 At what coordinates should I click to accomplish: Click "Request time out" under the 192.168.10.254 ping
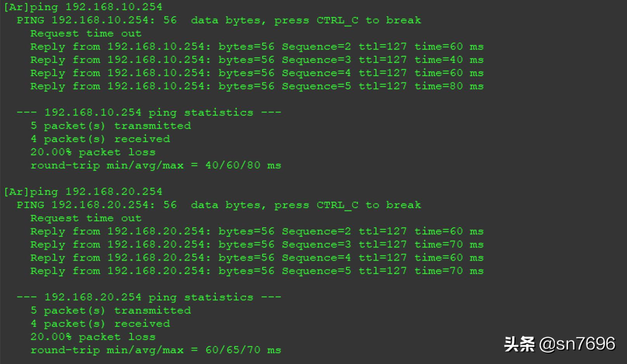(86, 34)
